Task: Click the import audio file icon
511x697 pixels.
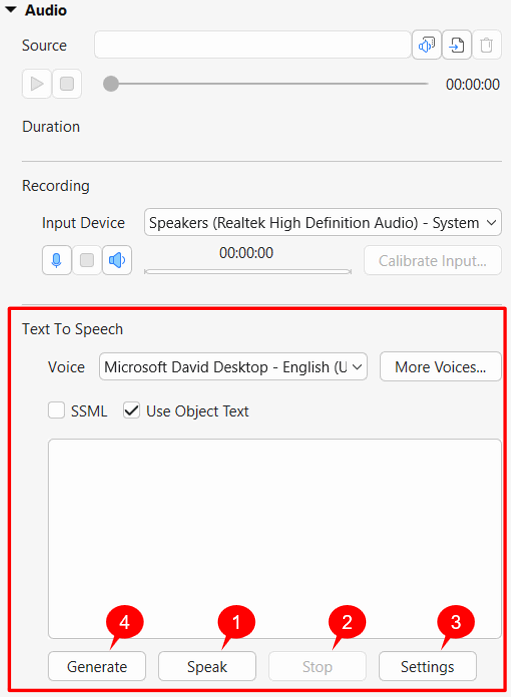Action: click(x=457, y=45)
